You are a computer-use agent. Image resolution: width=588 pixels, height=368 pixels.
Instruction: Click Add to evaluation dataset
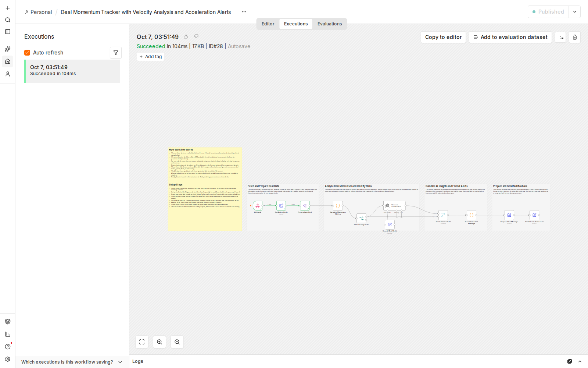510,37
